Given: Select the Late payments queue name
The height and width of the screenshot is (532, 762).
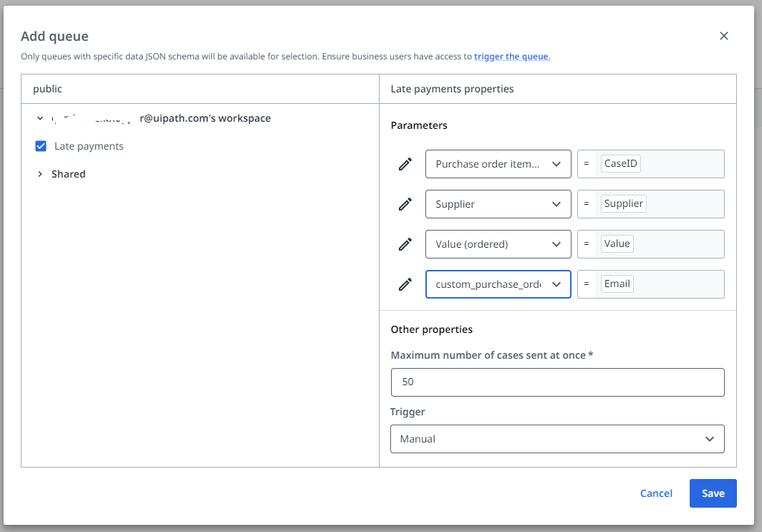Looking at the screenshot, I should (x=88, y=145).
